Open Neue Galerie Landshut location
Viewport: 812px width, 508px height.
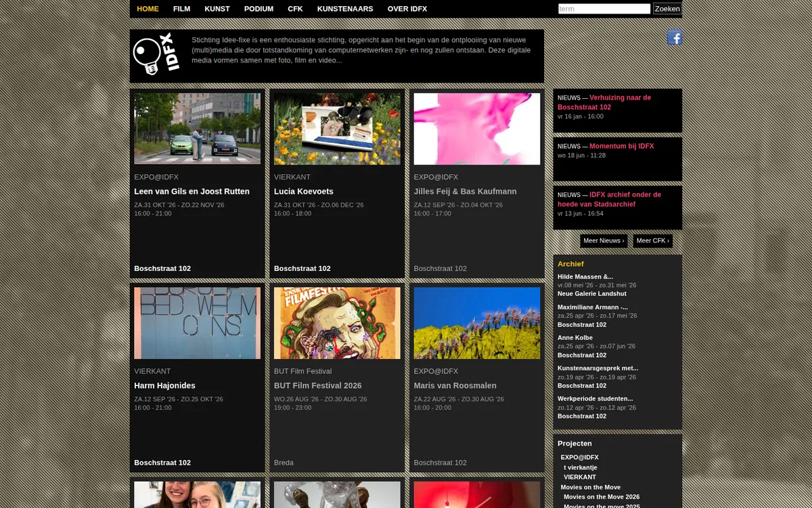pyautogui.click(x=592, y=293)
